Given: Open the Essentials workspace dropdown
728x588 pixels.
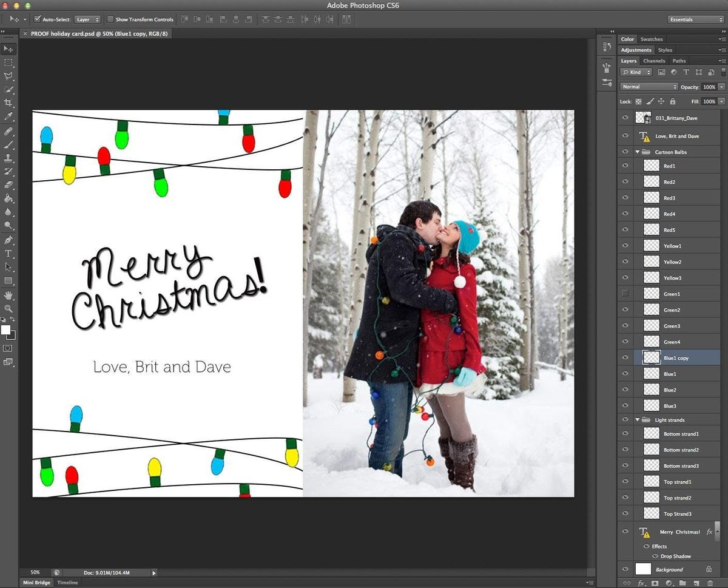Looking at the screenshot, I should pyautogui.click(x=695, y=19).
